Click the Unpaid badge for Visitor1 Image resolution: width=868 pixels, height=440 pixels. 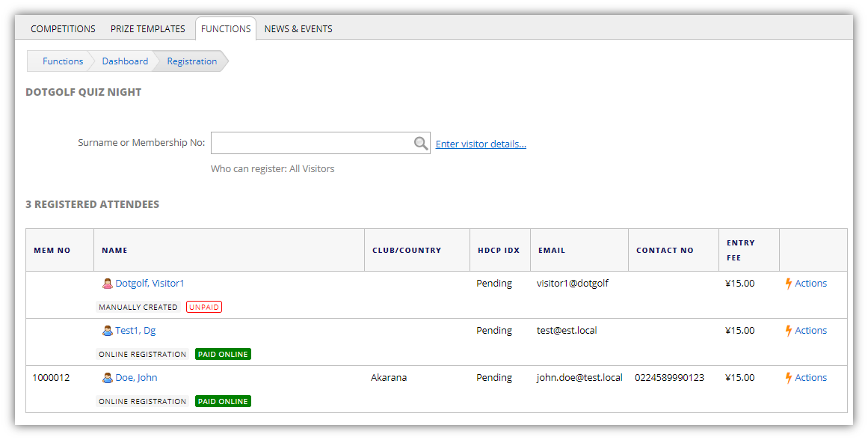204,307
